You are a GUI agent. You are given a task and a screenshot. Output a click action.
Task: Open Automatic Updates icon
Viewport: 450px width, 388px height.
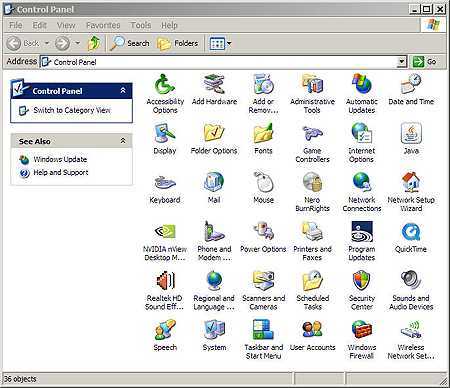[362, 94]
